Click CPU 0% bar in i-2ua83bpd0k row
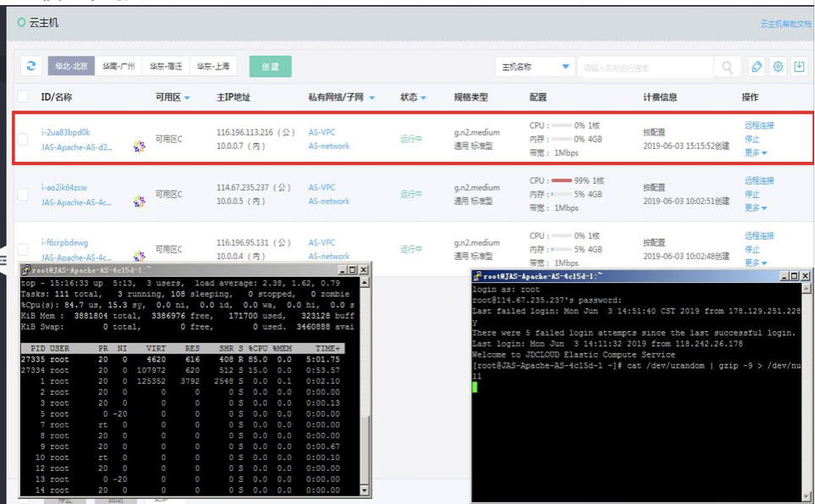815x504 pixels. tap(562, 125)
